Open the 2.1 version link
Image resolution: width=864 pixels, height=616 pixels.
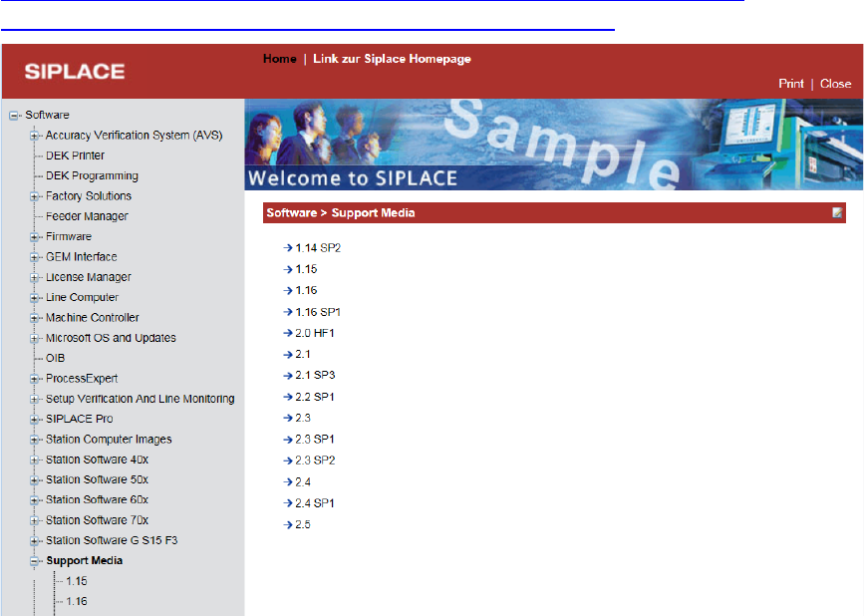(303, 354)
